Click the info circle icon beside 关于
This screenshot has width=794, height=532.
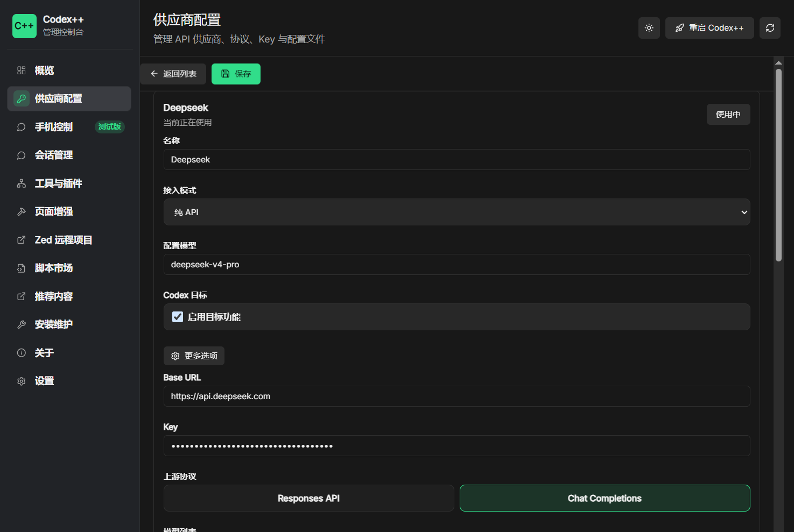(x=22, y=353)
